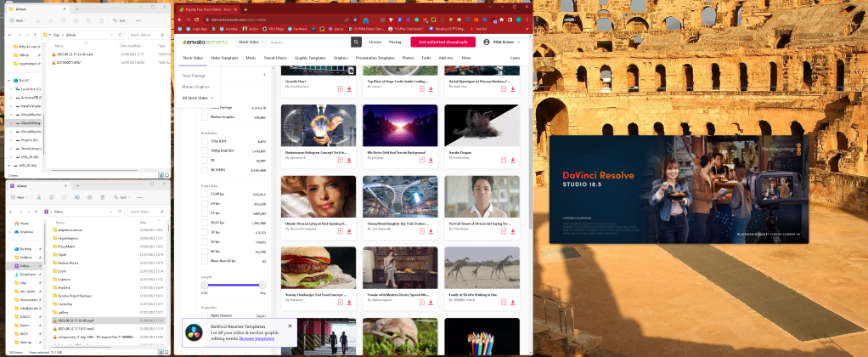Download the Growth Chart video
868x357 pixels.
349,88
